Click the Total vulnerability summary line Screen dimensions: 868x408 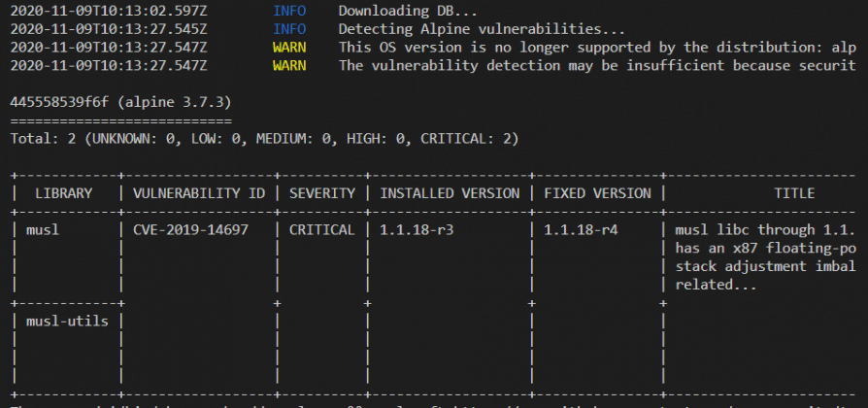(x=265, y=138)
